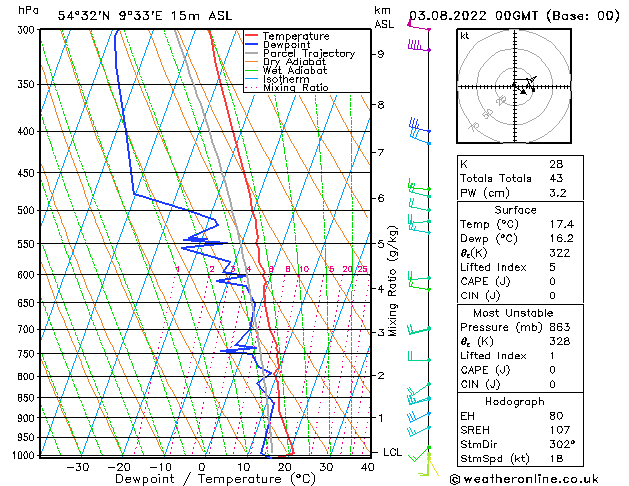Click the 'hPa' axis unit label
This screenshot has width=629, height=486.
(28, 10)
